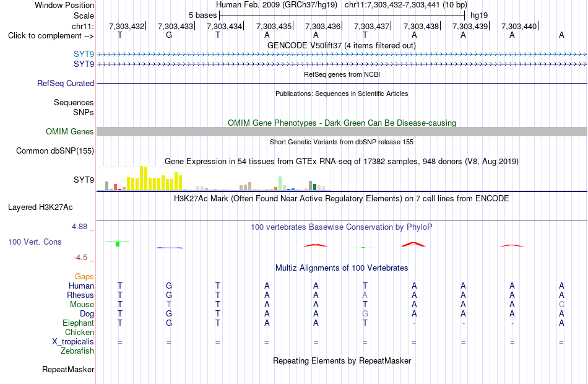Click the 7,303,435 position marker

click(x=274, y=26)
